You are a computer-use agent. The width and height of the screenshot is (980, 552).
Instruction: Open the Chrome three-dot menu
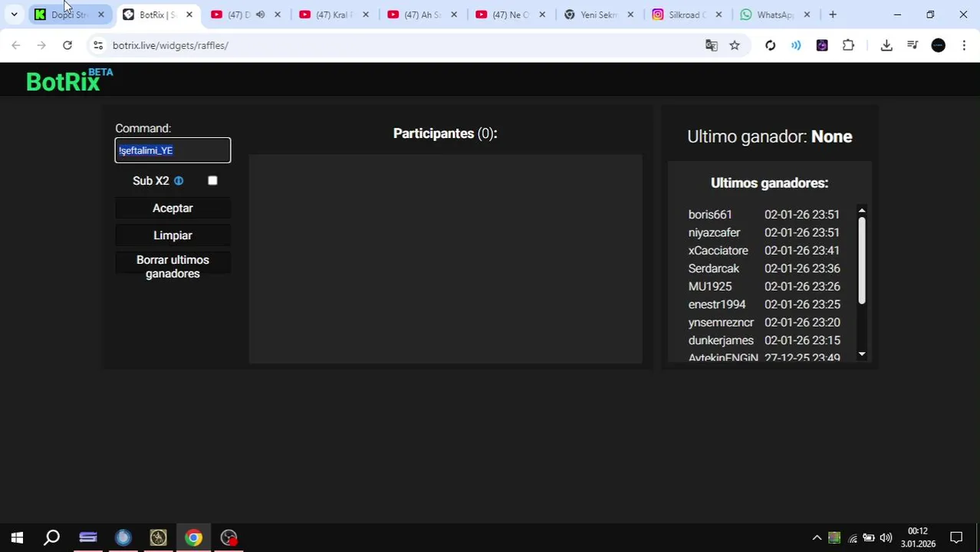[964, 45]
